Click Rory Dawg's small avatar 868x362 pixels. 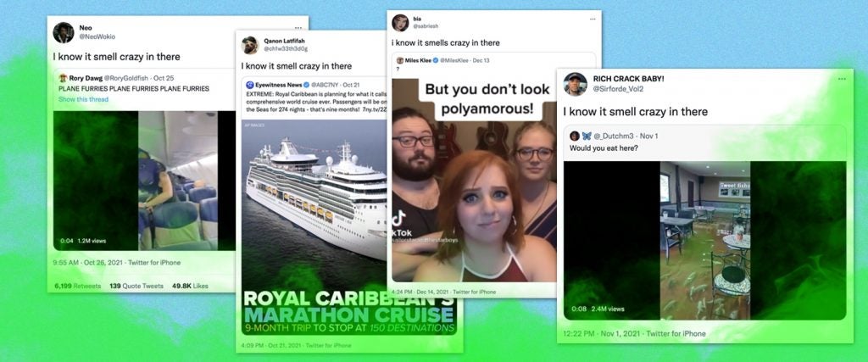tap(63, 78)
